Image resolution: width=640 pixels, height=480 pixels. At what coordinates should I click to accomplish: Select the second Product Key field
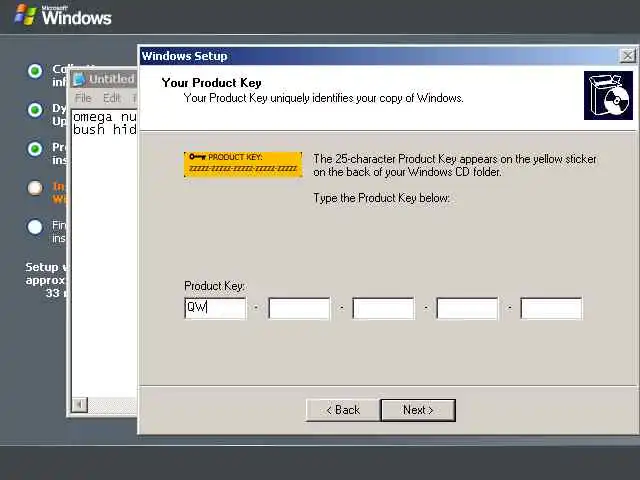299,308
